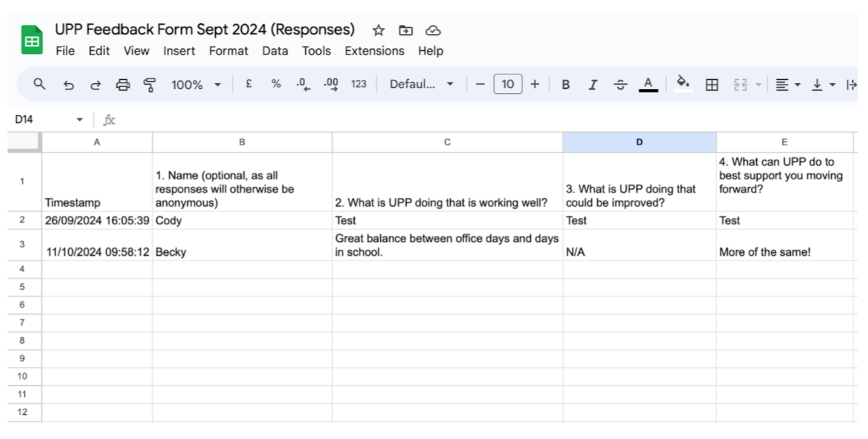Viewport: 868px width, 439px height.
Task: Select column E header
Action: pyautogui.click(x=785, y=142)
